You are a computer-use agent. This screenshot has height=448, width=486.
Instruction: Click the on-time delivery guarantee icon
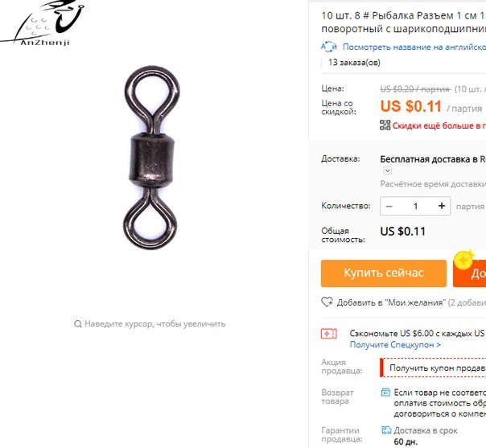[x=386, y=430]
